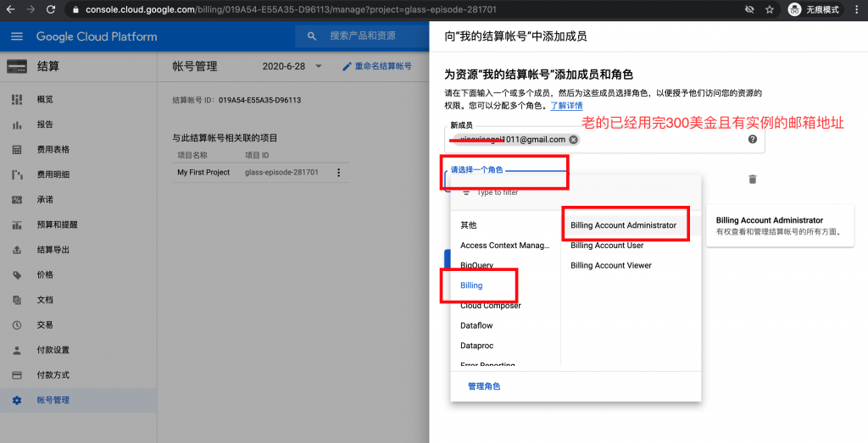The width and height of the screenshot is (868, 443).
Task: Click the 价格 tag icon
Action: point(17,275)
